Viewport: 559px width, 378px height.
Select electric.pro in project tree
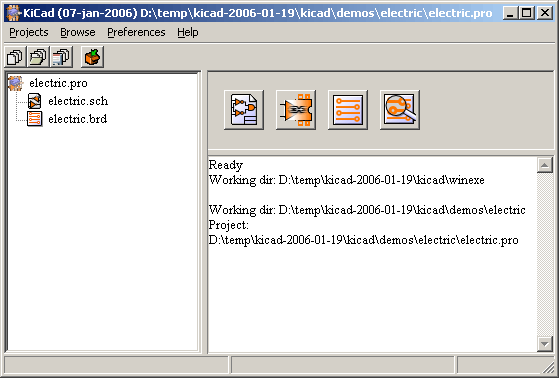(58, 83)
